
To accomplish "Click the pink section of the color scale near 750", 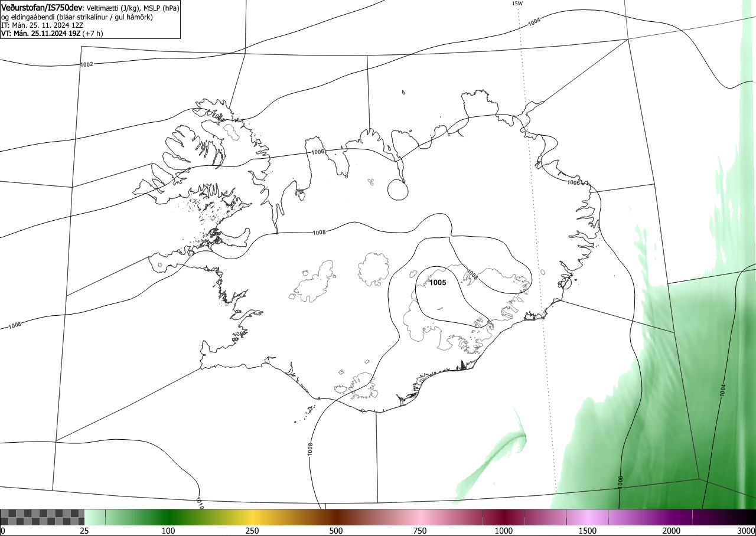I will (420, 517).
